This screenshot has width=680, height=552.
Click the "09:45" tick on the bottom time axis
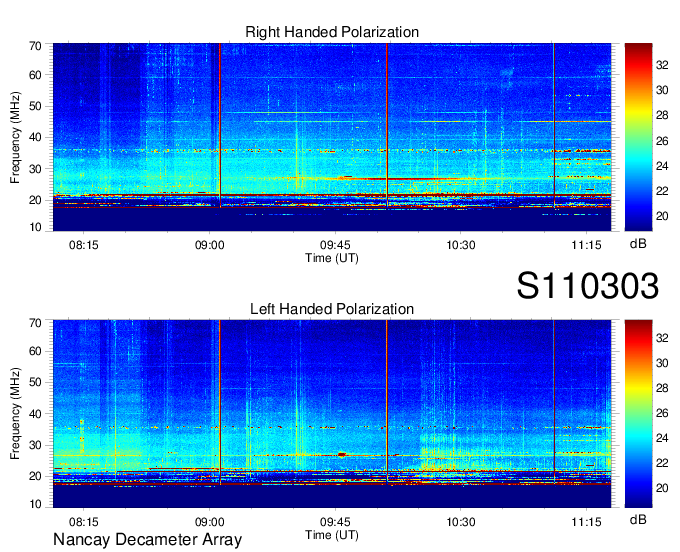[335, 522]
